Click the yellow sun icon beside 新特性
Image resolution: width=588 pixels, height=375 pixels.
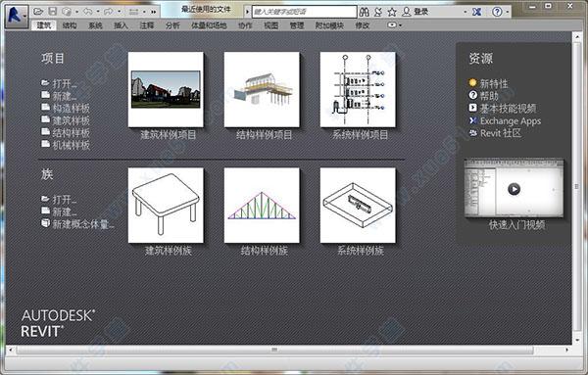tap(472, 82)
